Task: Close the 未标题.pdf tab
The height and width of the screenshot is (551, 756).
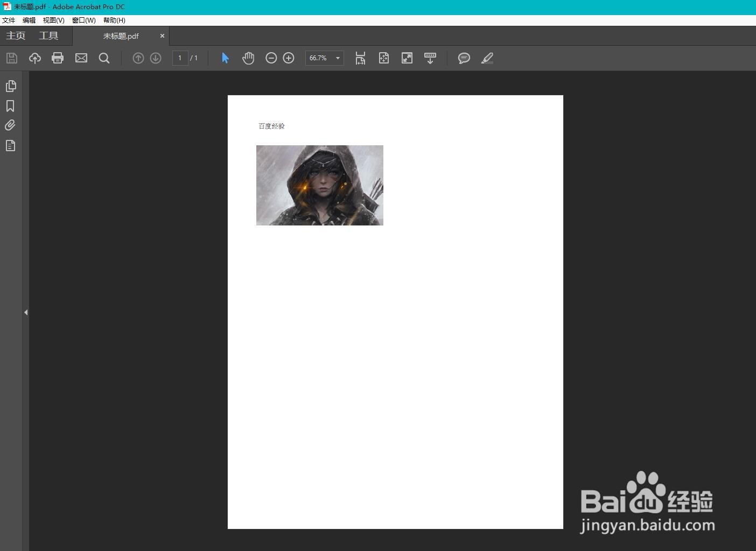Action: [x=162, y=36]
